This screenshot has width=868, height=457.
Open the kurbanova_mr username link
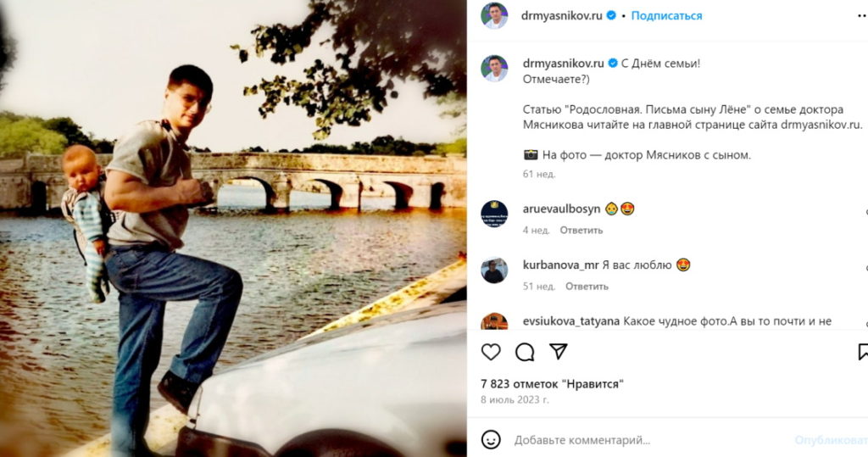point(560,265)
